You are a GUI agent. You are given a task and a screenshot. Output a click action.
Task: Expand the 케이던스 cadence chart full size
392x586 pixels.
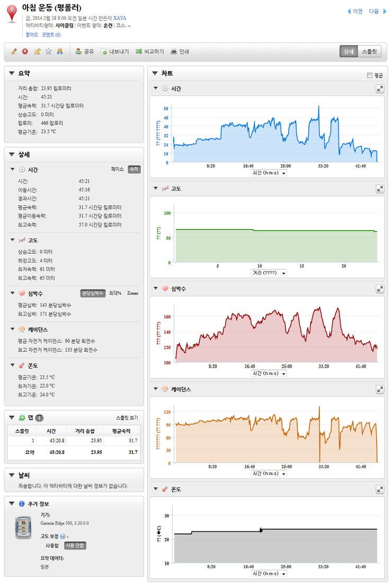(380, 389)
